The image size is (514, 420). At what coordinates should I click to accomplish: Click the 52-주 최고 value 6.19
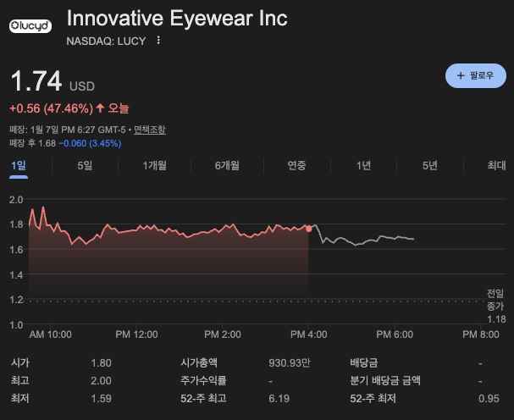pos(279,398)
